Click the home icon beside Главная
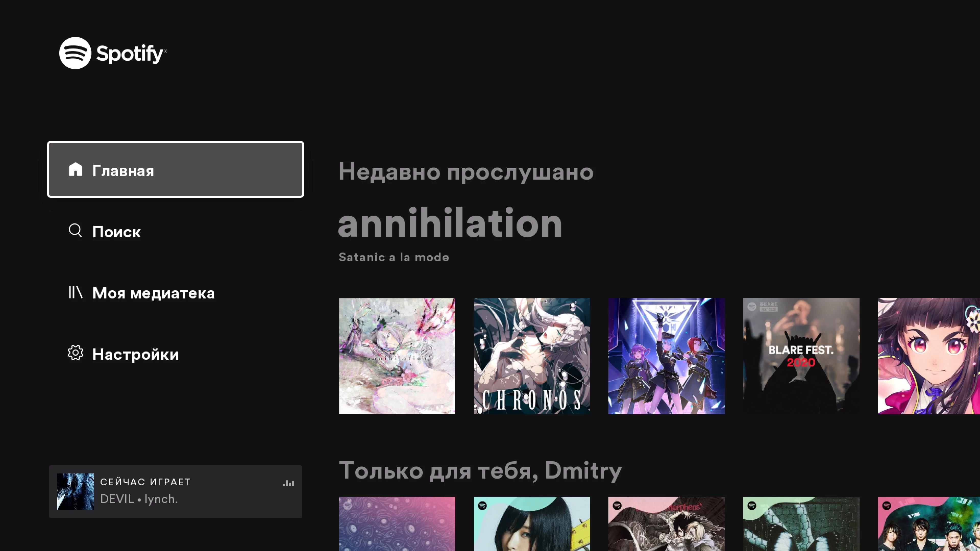Viewport: 980px width, 551px height. coord(75,170)
